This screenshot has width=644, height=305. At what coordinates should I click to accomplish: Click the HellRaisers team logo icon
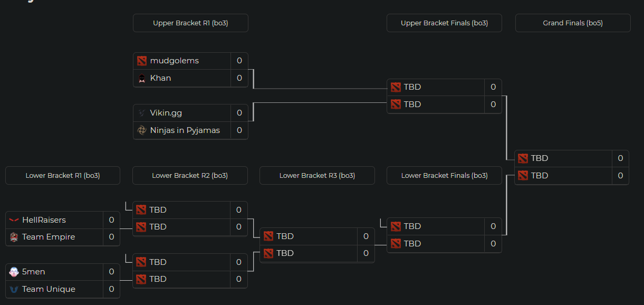tap(14, 220)
